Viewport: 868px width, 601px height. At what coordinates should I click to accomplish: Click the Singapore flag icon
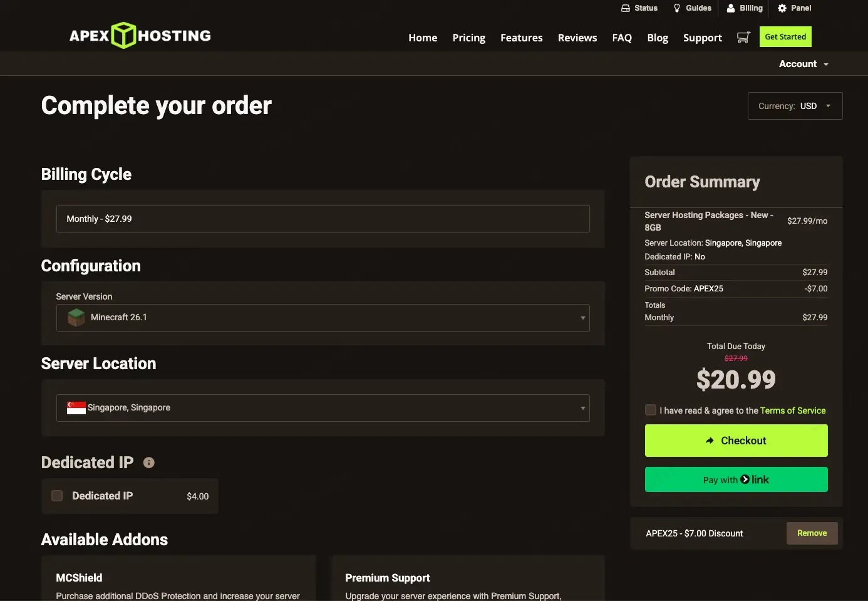(x=76, y=408)
